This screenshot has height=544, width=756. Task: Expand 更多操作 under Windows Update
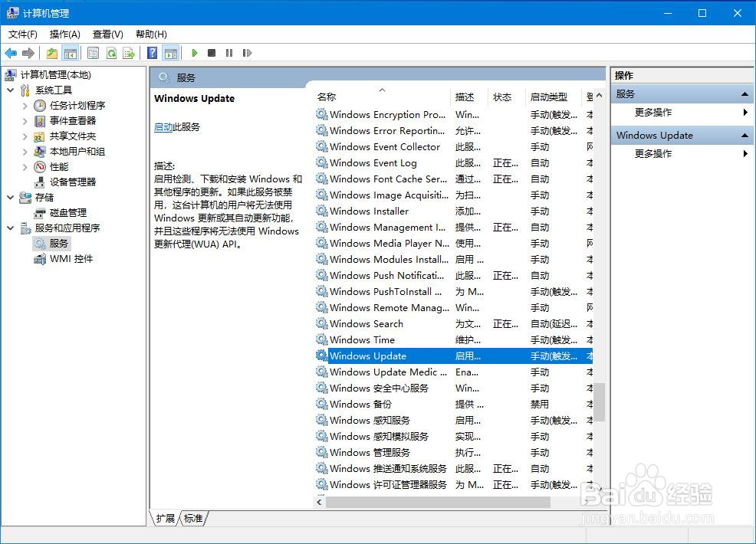pos(682,153)
